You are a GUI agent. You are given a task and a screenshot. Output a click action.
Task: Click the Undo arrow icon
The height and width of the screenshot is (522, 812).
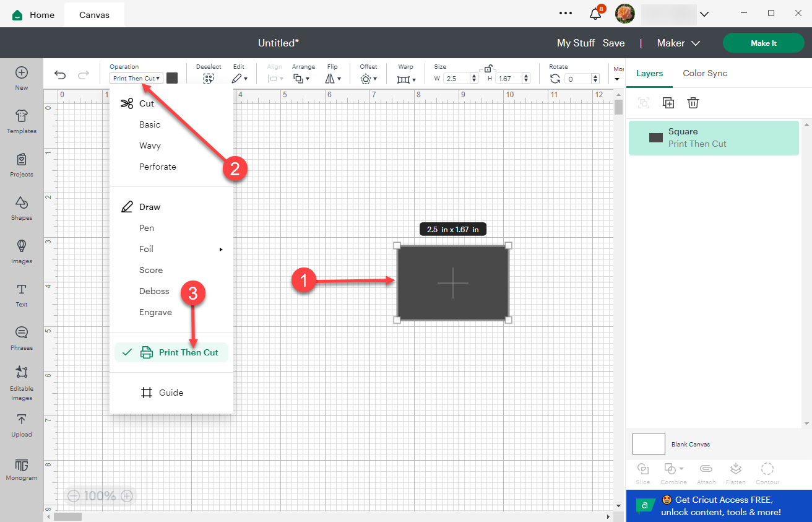click(60, 75)
